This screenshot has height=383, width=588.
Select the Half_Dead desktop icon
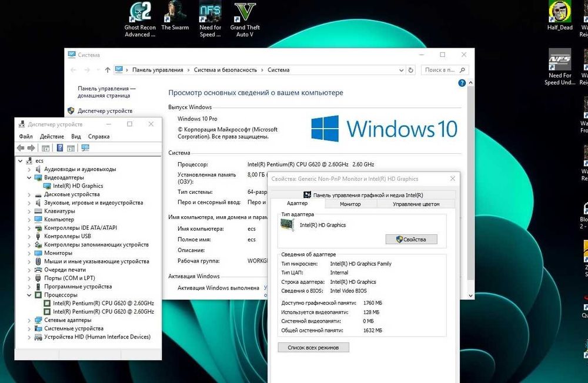[x=560, y=16]
